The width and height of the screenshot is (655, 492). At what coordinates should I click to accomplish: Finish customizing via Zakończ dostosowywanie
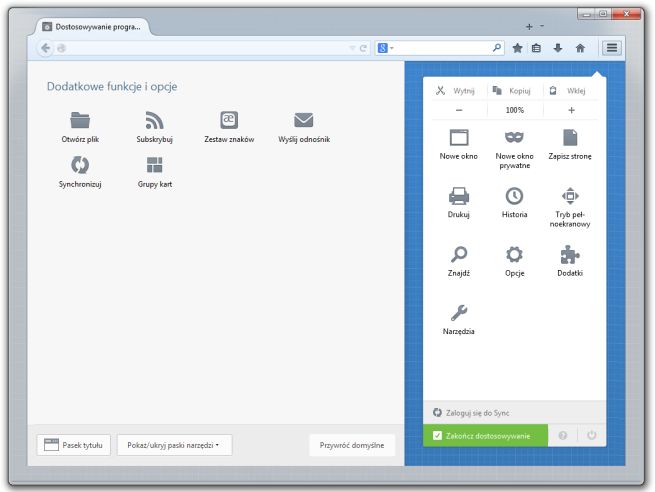pyautogui.click(x=485, y=436)
